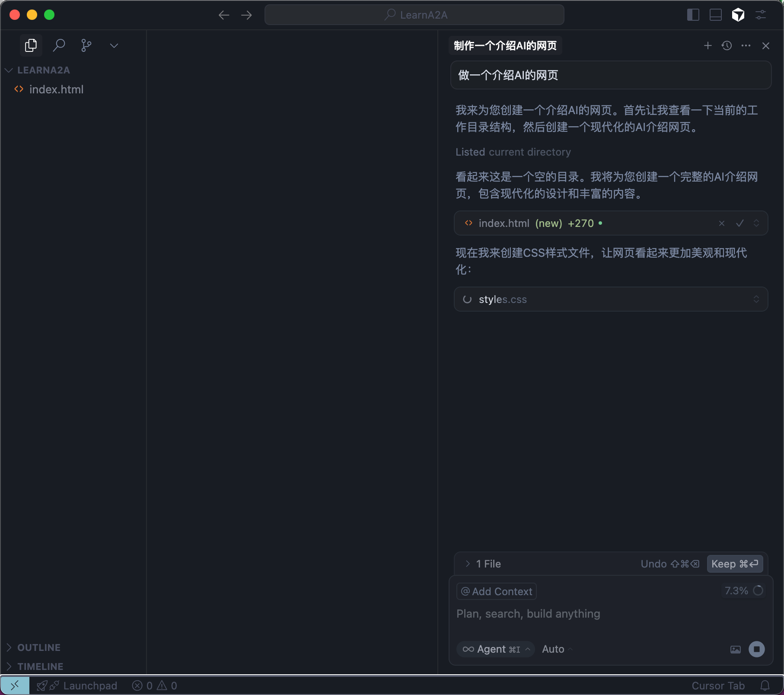Click the Keep button
784x695 pixels.
(x=734, y=564)
